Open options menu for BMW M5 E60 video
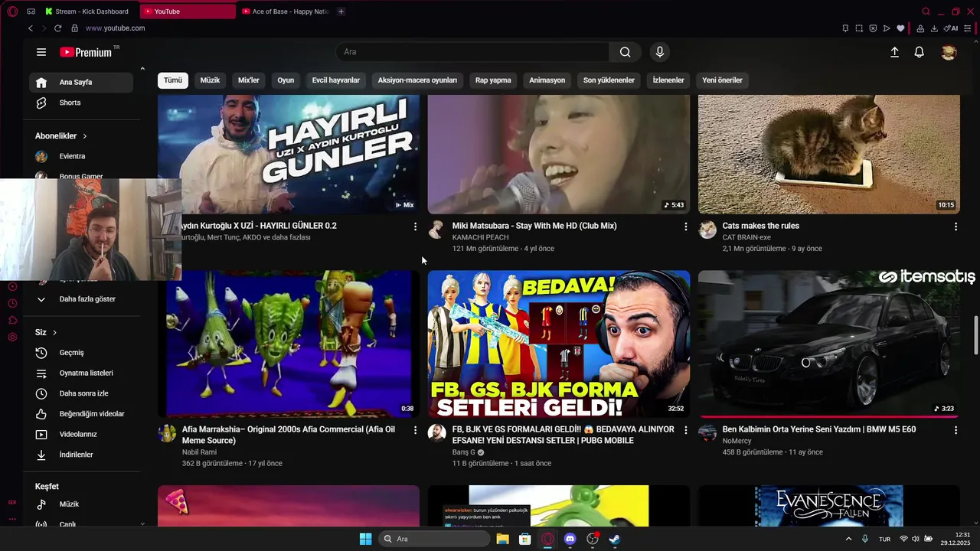Viewport: 980px width, 551px height. 955,430
